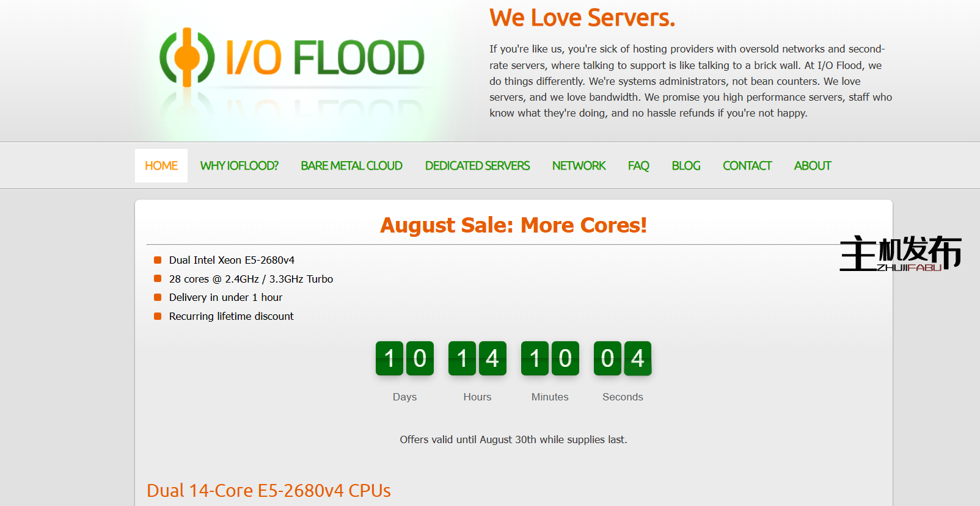The height and width of the screenshot is (506, 980).
Task: Click 'Recurring lifetime discount' bullet text
Action: [231, 316]
